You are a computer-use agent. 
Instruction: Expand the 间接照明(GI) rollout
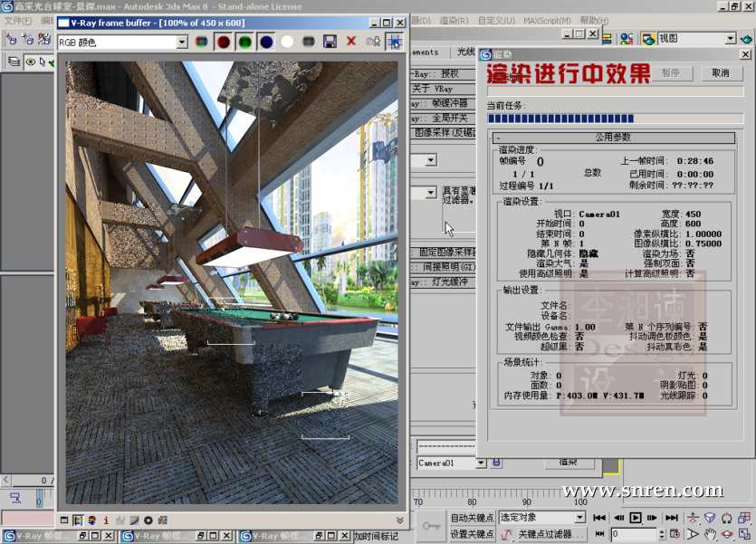(443, 267)
